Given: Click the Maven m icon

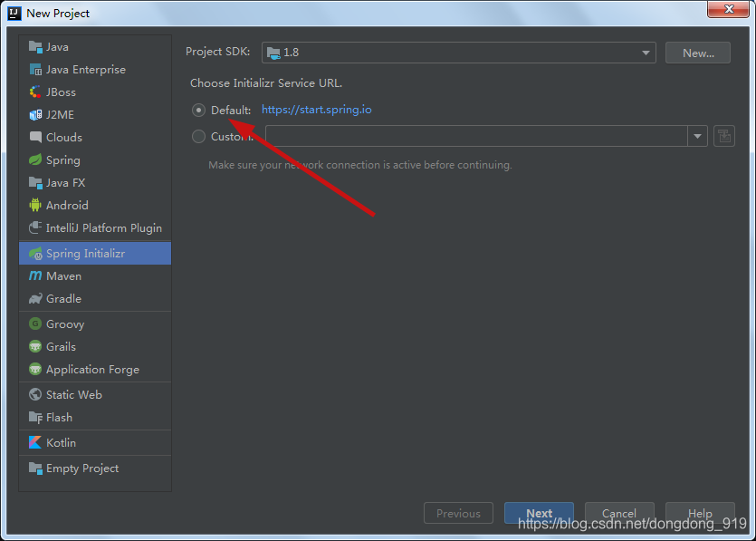Looking at the screenshot, I should click(35, 275).
